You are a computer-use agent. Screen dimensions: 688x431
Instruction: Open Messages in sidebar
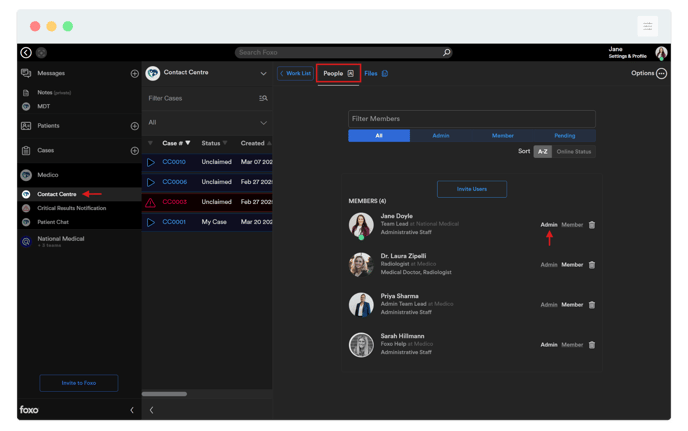click(51, 73)
